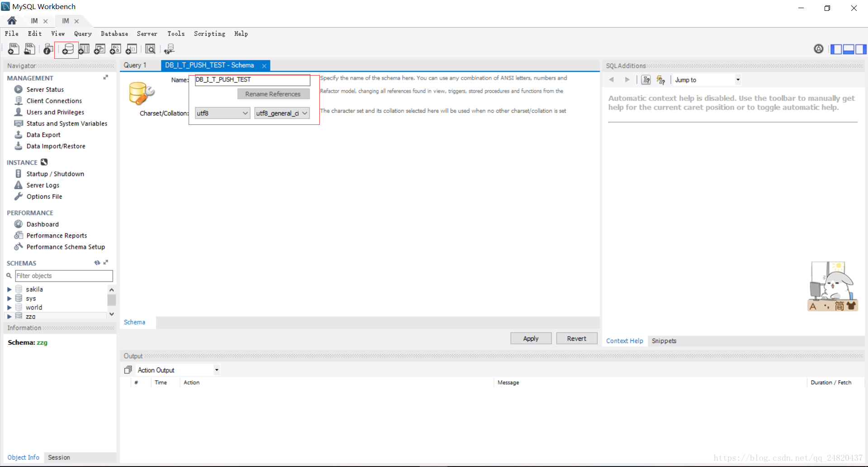Open Startup / Shutdown
868x467 pixels.
(x=55, y=174)
